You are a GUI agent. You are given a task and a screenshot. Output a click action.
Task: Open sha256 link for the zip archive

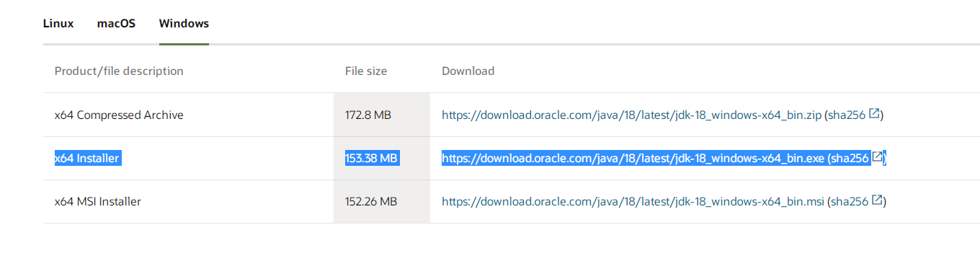coord(847,115)
